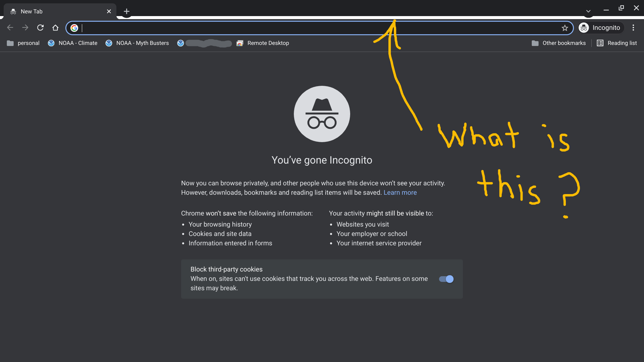Go forward with the forward arrow

click(x=25, y=28)
